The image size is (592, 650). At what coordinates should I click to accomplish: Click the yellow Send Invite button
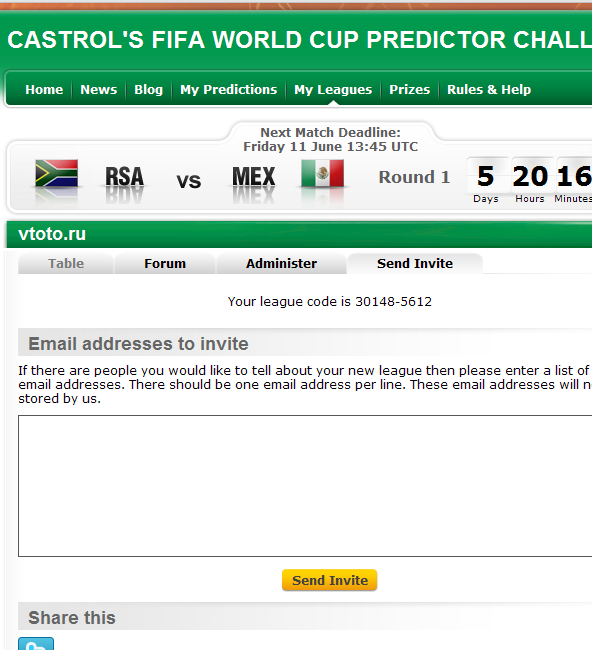coord(330,580)
